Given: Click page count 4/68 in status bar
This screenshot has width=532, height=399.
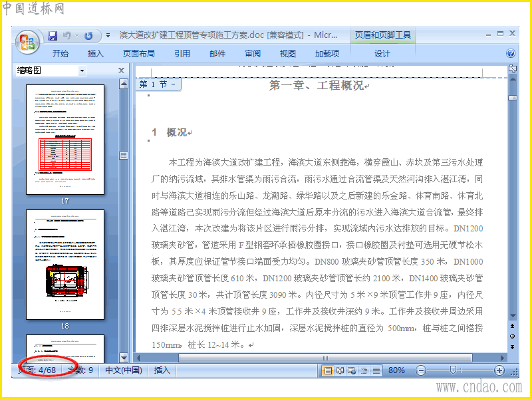Looking at the screenshot, I should pos(37,370).
